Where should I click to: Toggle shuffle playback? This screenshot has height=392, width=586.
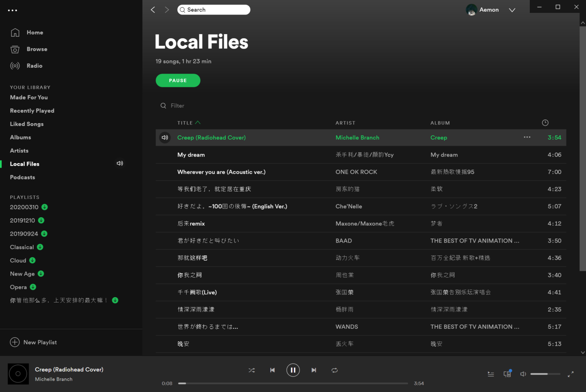coord(252,370)
